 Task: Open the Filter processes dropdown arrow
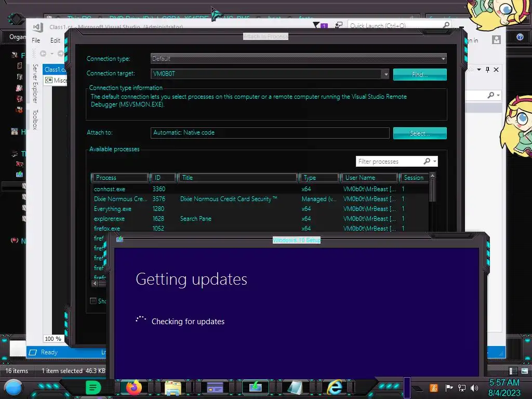pyautogui.click(x=435, y=161)
